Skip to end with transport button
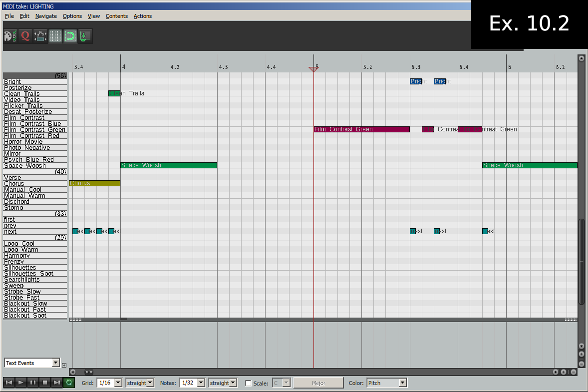This screenshot has height=392, width=588. [56, 382]
